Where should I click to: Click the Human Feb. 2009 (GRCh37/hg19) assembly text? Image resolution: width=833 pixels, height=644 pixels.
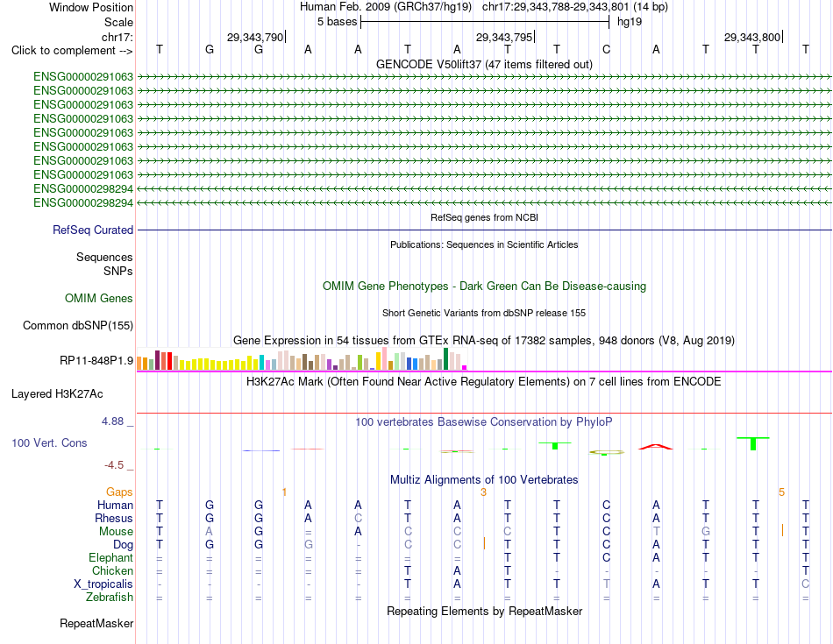coord(386,7)
